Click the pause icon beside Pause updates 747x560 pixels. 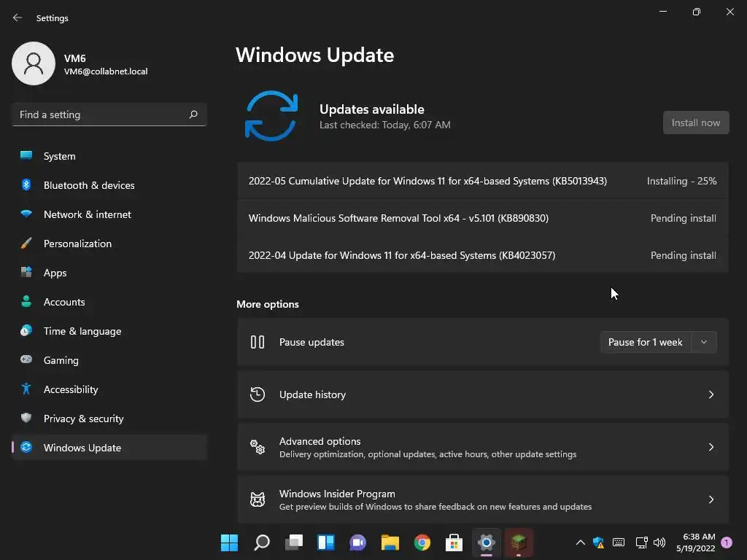258,342
